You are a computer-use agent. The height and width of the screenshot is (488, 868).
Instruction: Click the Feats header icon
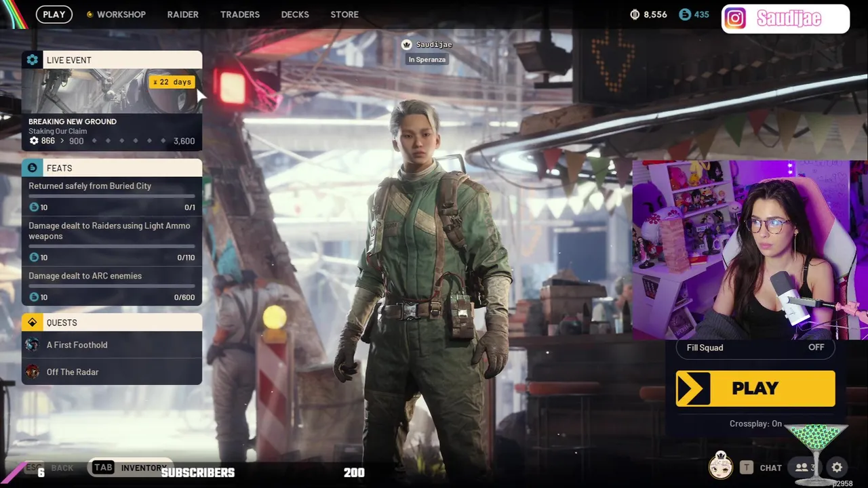32,167
